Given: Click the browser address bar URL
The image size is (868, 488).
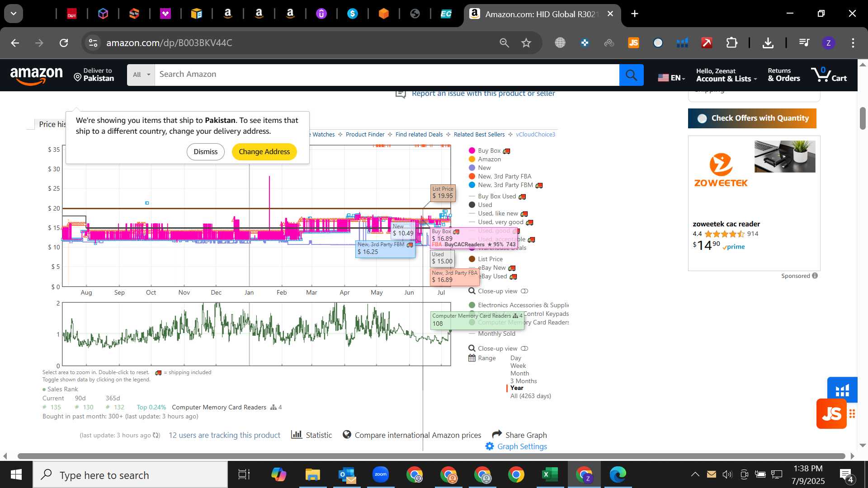Looking at the screenshot, I should 169,43.
